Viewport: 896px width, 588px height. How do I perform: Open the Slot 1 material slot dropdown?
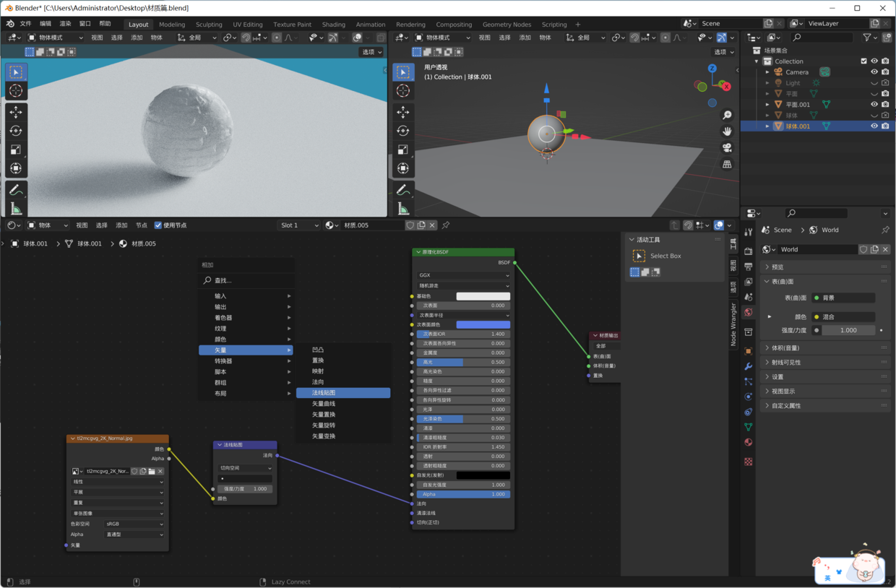pos(299,225)
